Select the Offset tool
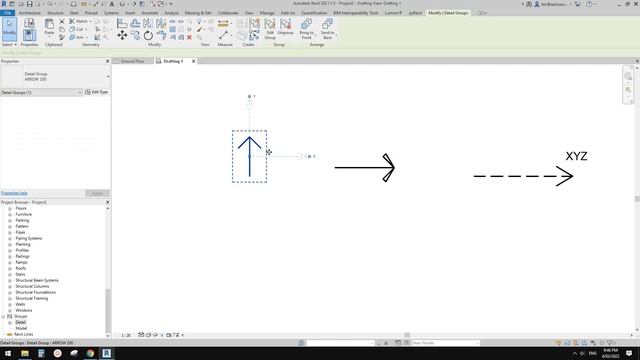This screenshot has width=640, height=360. coord(135,23)
